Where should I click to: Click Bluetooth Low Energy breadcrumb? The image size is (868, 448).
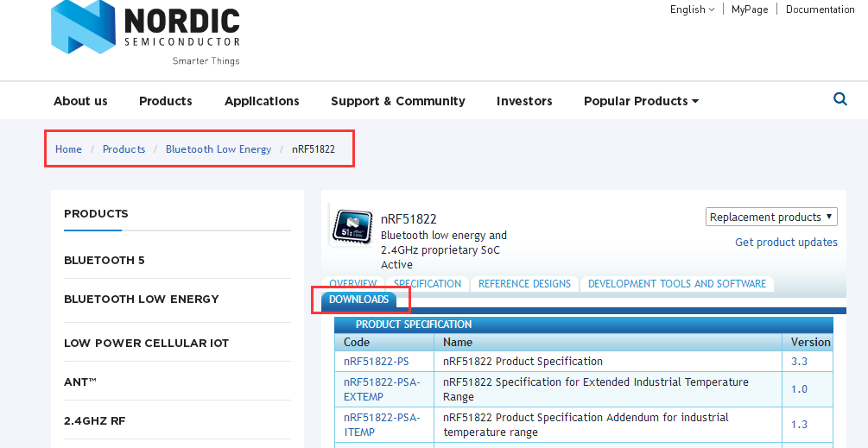coord(219,149)
